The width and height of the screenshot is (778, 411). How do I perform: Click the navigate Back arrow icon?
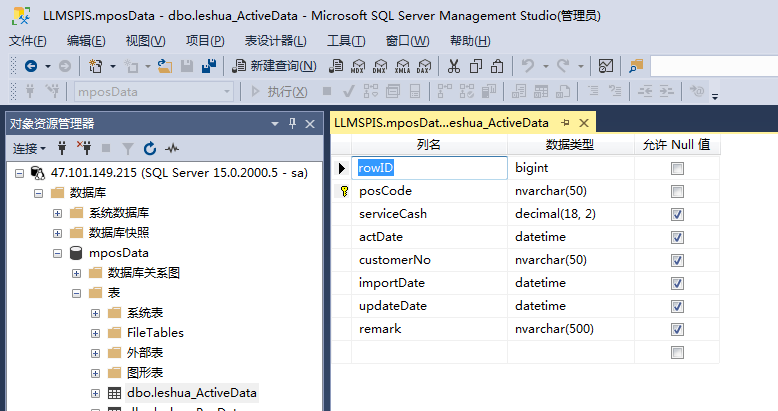pyautogui.click(x=31, y=66)
